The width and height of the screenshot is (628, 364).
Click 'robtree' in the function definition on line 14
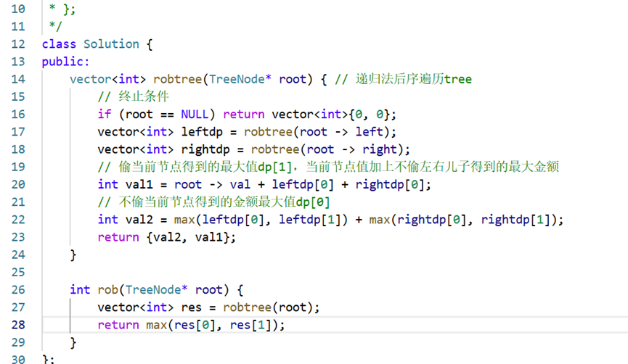click(x=177, y=79)
